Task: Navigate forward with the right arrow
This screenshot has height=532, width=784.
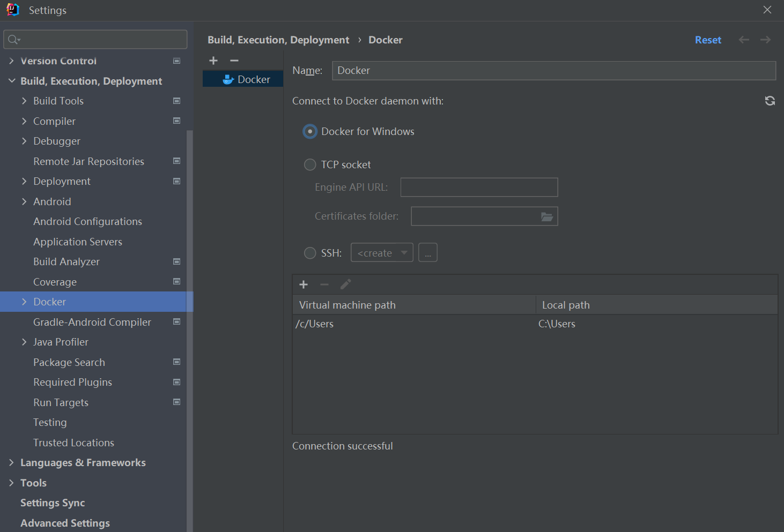Action: 765,40
